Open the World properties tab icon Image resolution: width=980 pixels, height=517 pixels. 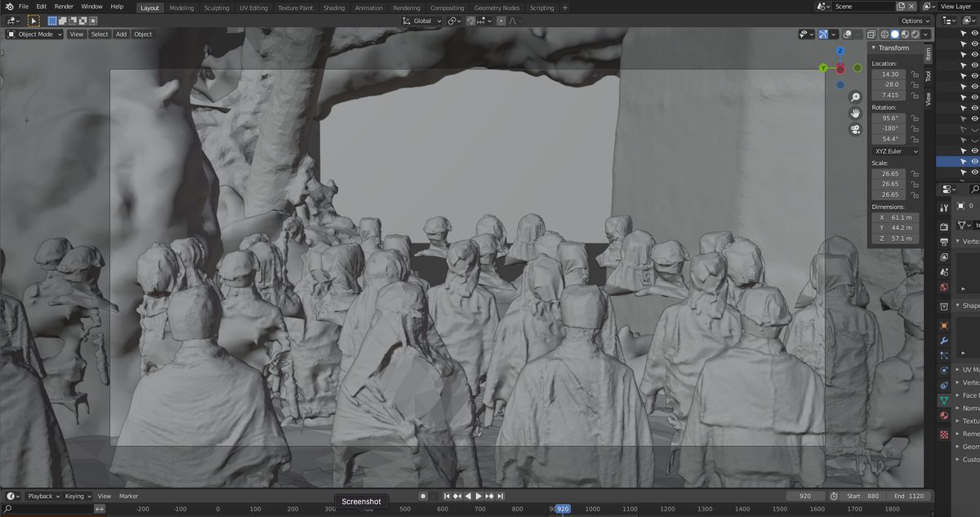(944, 287)
